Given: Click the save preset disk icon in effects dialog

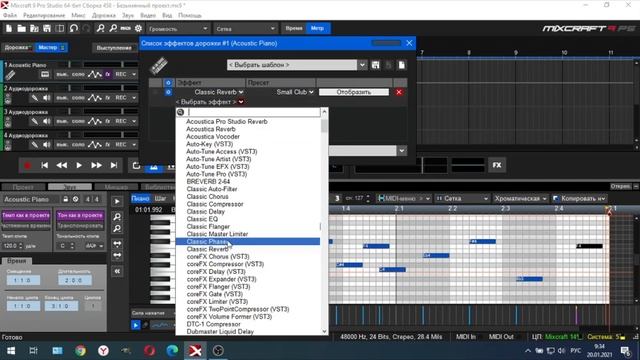Looking at the screenshot, I should 375,65.
